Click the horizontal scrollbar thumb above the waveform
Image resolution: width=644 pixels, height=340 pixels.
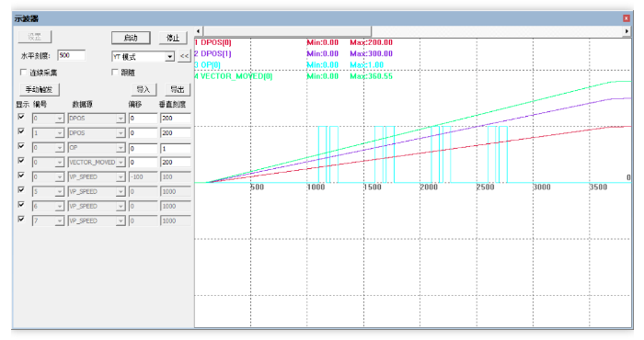tap(287, 31)
